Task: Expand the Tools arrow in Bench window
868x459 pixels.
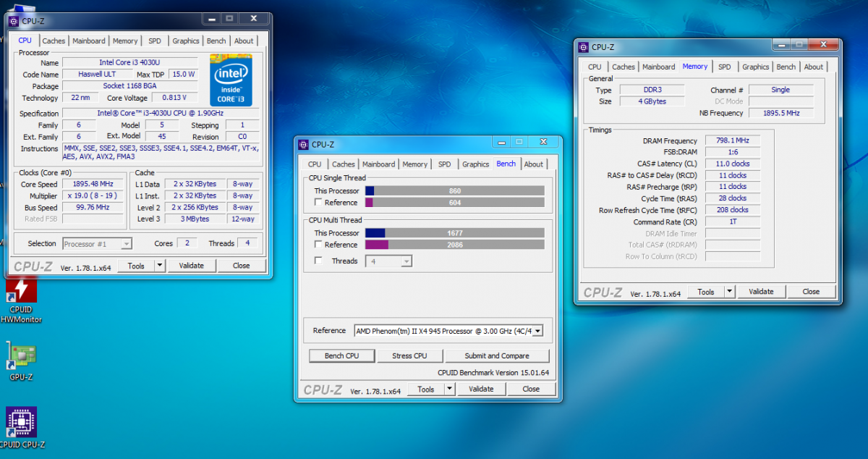Action: point(450,389)
